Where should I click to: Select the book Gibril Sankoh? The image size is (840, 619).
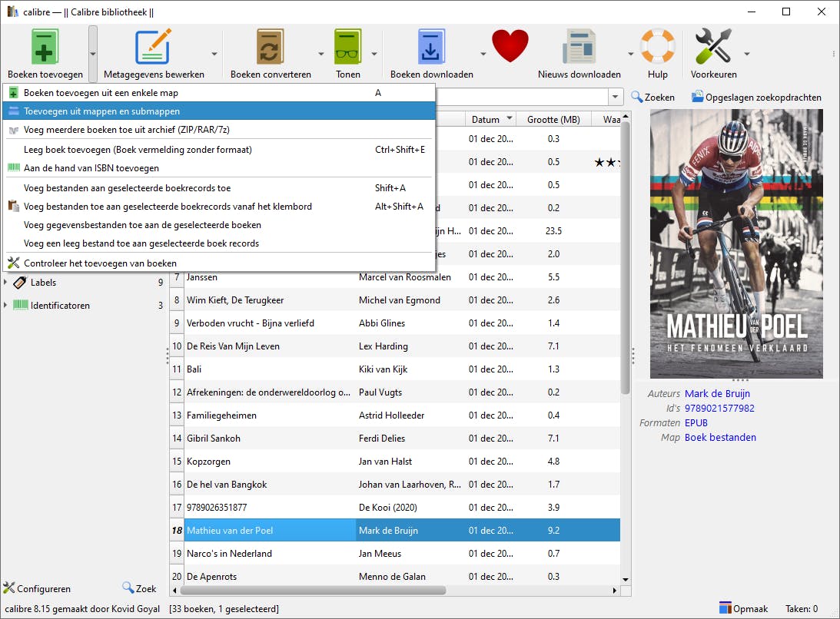[x=270, y=439]
